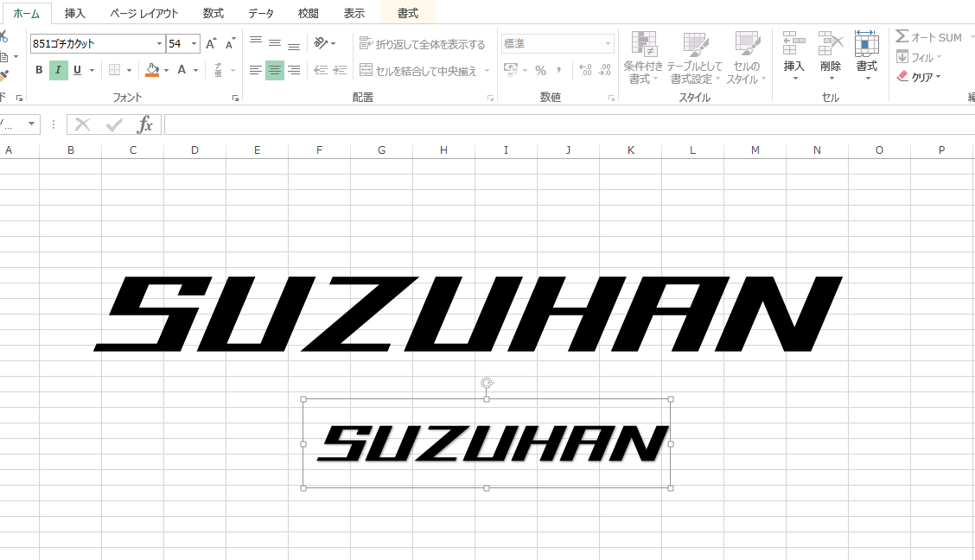The width and height of the screenshot is (975, 560).
Task: Activate center text alignment
Action: pos(274,70)
